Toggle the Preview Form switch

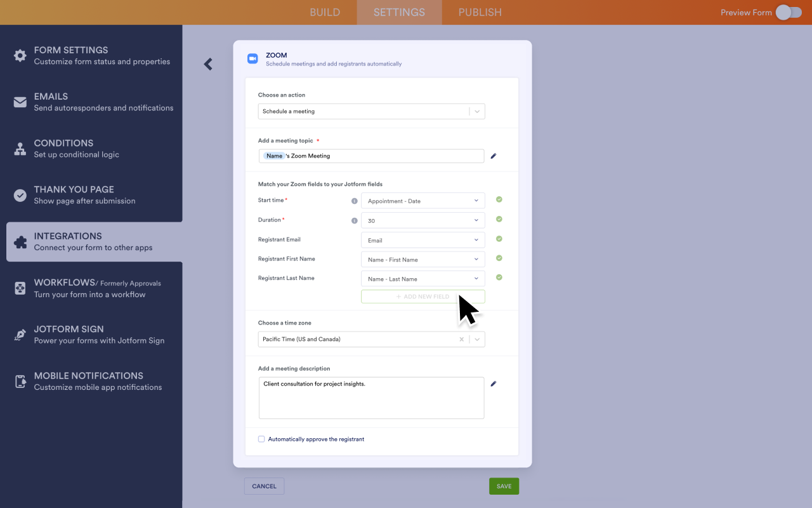coord(788,12)
